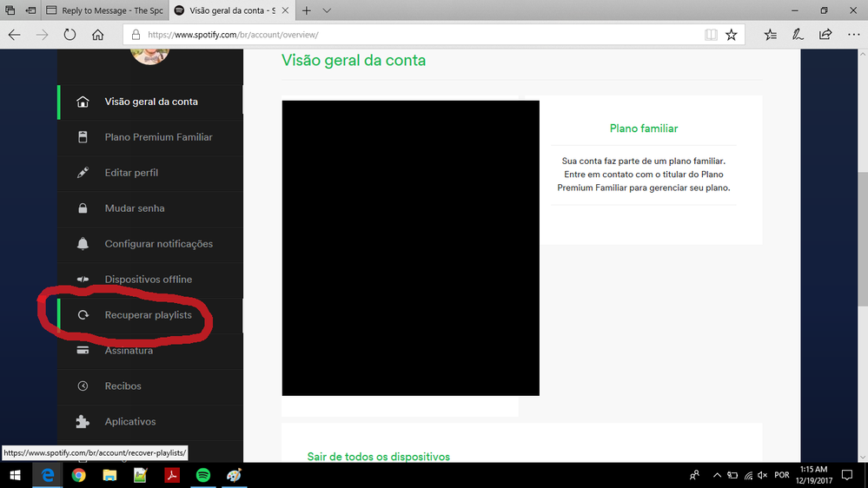Open tabs you've set aside icon

point(10,10)
